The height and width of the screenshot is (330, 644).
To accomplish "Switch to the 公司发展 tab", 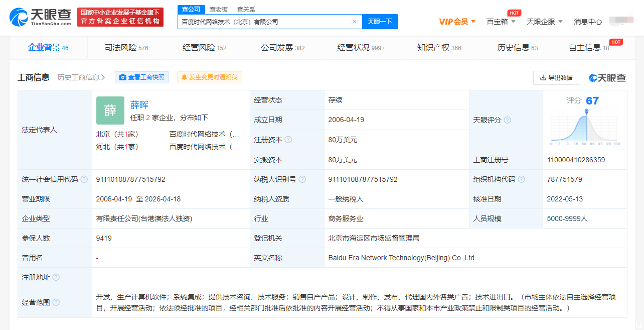I will pyautogui.click(x=283, y=48).
